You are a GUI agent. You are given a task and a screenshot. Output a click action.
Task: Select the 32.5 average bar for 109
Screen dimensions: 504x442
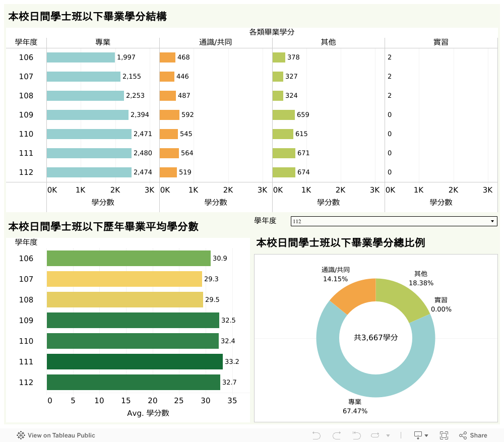pos(133,321)
